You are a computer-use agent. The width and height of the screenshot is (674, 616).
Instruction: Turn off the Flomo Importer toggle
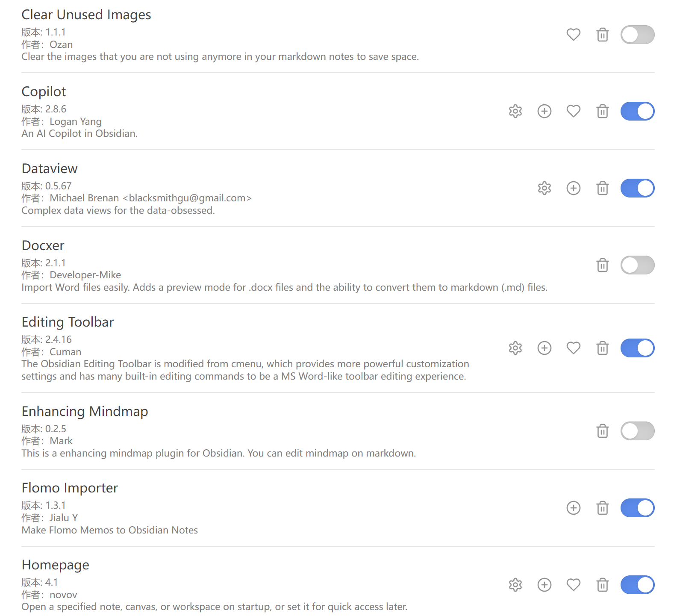[x=637, y=508]
